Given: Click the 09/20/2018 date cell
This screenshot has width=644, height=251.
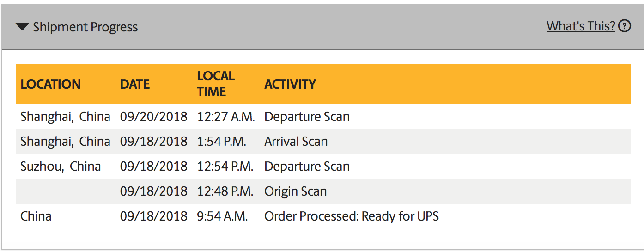Looking at the screenshot, I should click(154, 117).
